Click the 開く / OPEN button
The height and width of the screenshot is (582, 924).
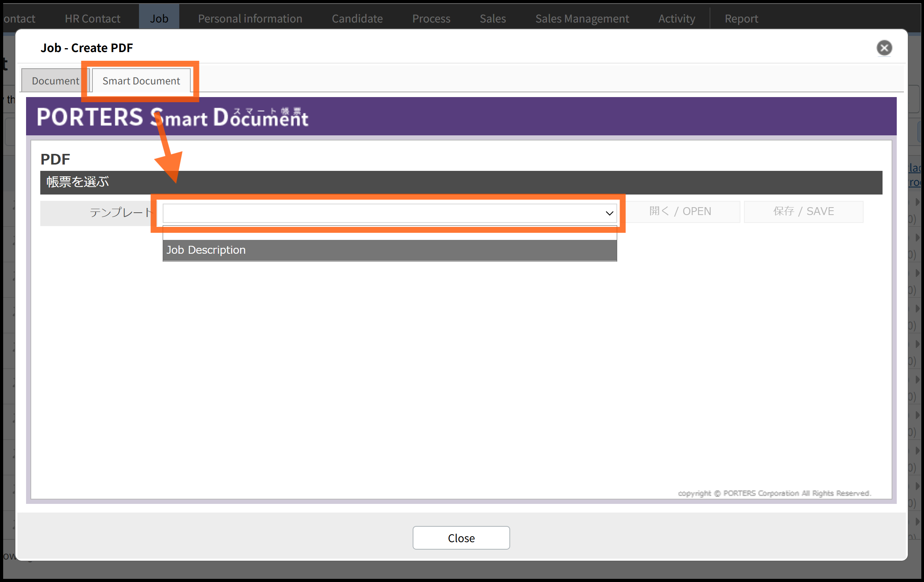(680, 211)
